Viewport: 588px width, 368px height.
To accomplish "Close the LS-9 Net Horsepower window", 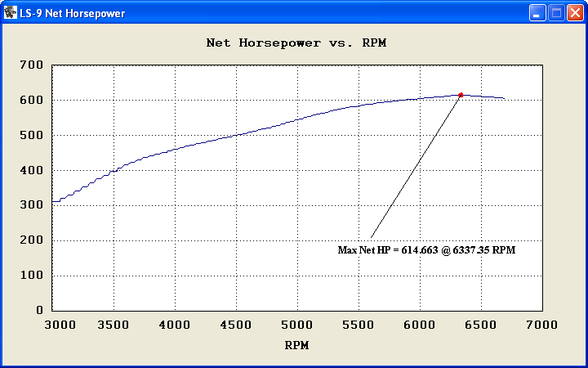I will click(x=575, y=13).
